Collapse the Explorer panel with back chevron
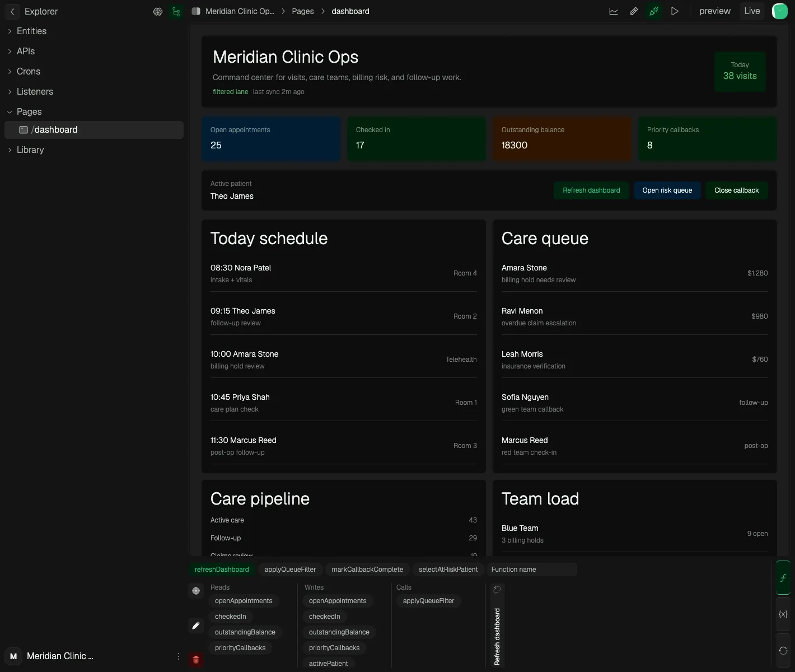The image size is (795, 672). (12, 11)
